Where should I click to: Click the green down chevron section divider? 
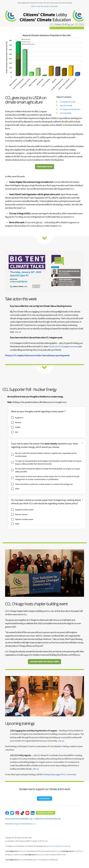coord(44,238)
